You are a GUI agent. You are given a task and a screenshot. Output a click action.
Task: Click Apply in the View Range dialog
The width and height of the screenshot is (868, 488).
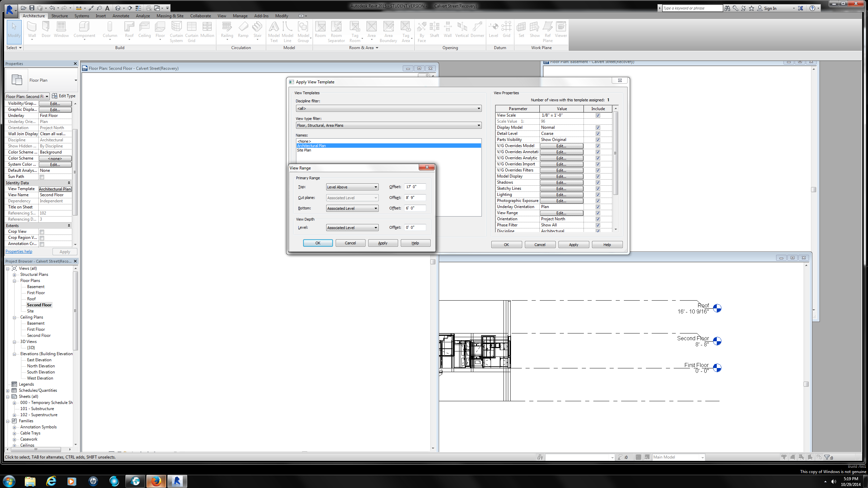coord(383,243)
